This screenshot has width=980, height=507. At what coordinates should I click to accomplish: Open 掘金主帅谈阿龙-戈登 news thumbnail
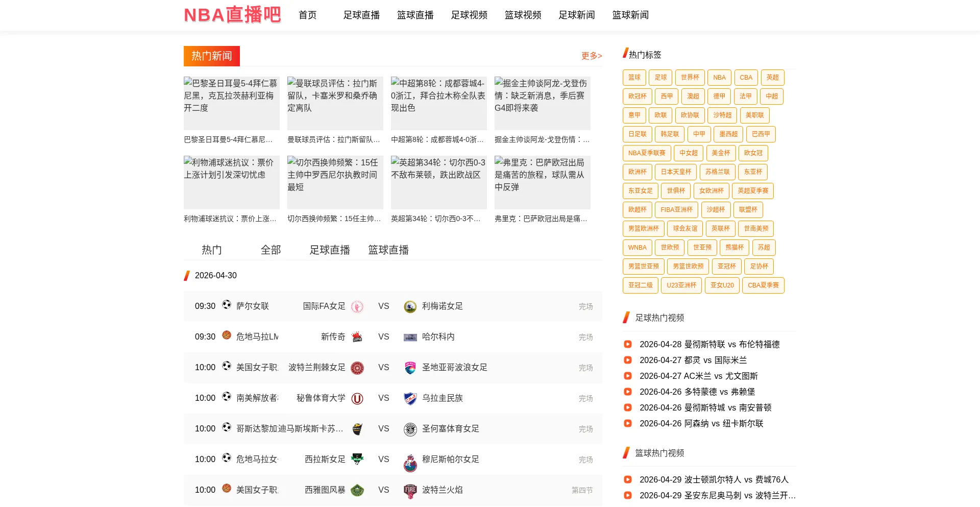pyautogui.click(x=543, y=103)
